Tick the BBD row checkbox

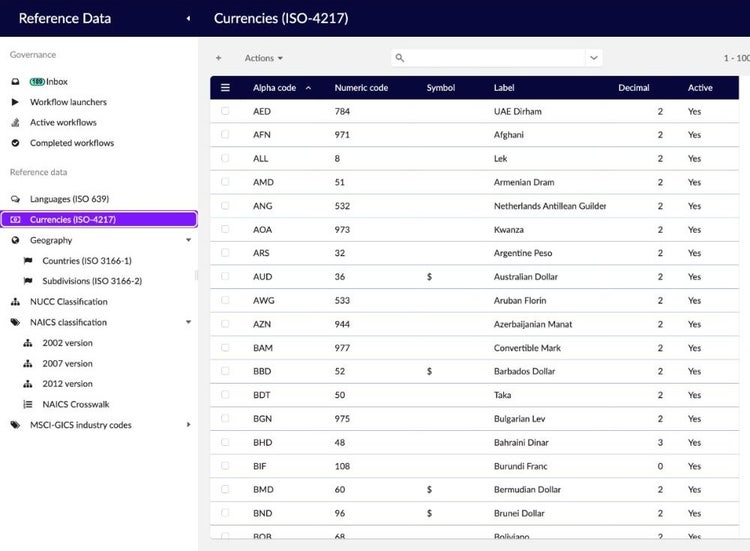click(225, 371)
